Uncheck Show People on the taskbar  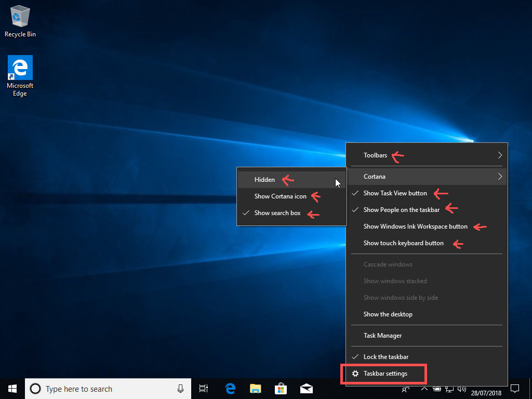(x=401, y=210)
